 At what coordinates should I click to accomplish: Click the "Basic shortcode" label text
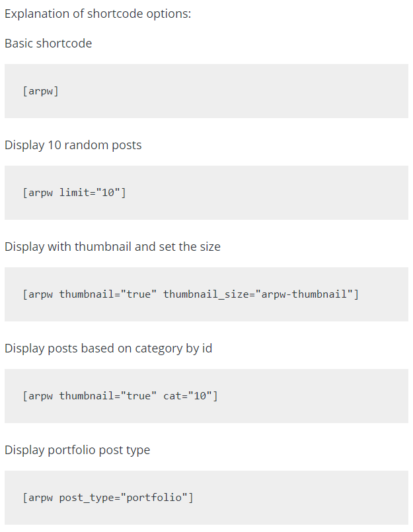pyautogui.click(x=48, y=44)
